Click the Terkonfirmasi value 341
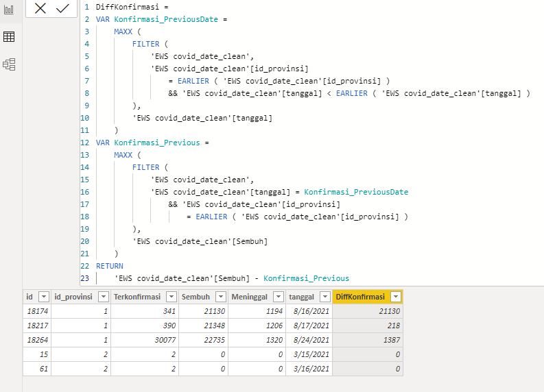 (x=145, y=311)
